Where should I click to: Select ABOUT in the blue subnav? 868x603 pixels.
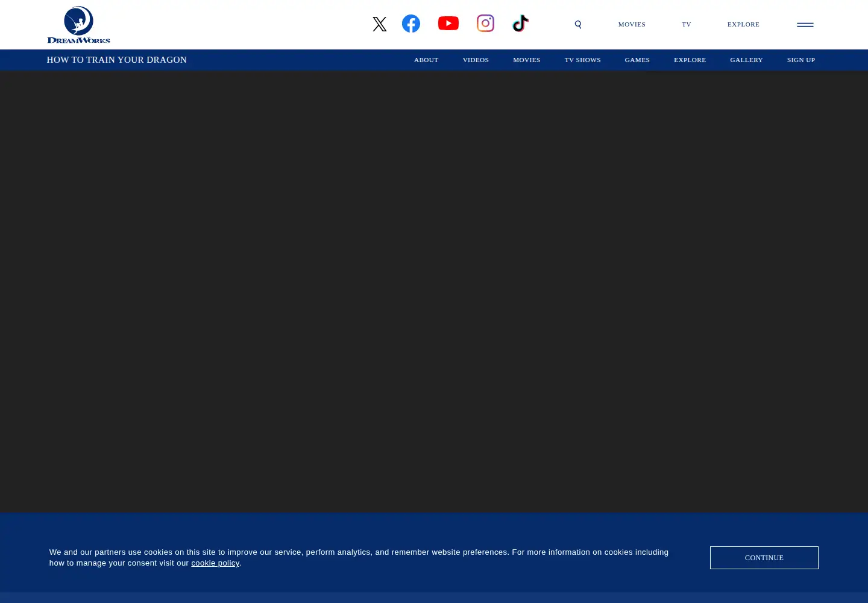pyautogui.click(x=426, y=60)
